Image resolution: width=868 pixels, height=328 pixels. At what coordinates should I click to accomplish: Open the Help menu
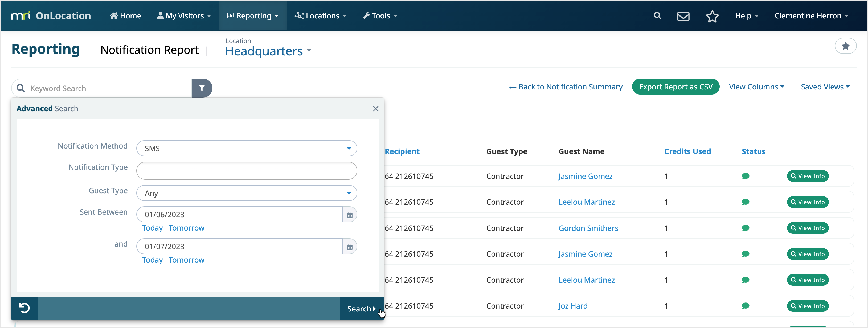pyautogui.click(x=747, y=16)
